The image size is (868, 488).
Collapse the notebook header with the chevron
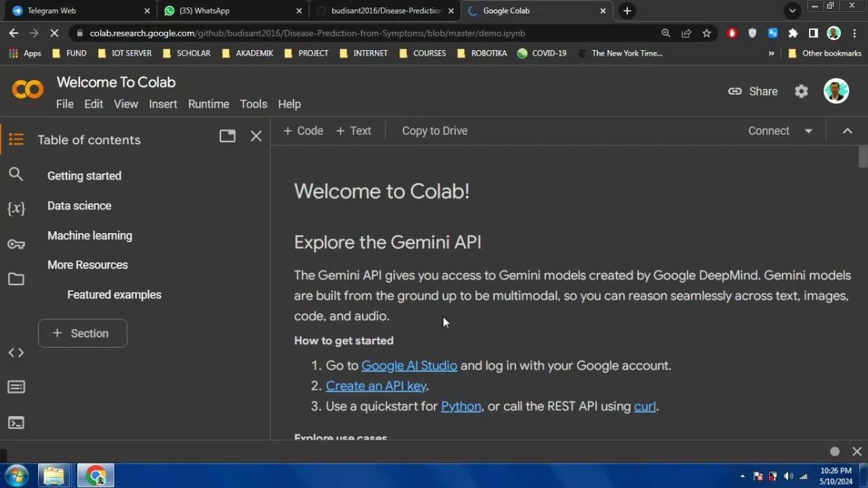pyautogui.click(x=847, y=131)
